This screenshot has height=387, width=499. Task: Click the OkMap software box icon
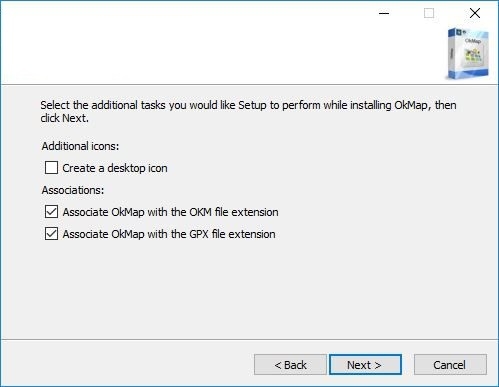(467, 54)
